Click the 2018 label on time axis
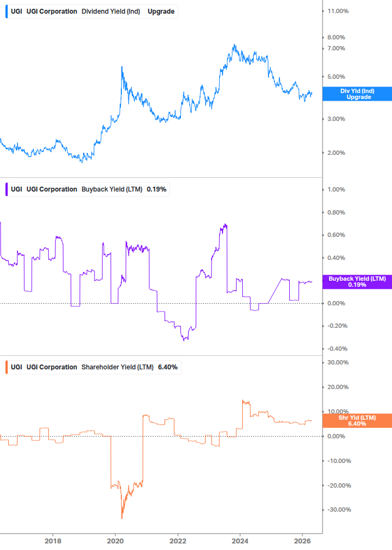The image size is (392, 550). pos(53,541)
